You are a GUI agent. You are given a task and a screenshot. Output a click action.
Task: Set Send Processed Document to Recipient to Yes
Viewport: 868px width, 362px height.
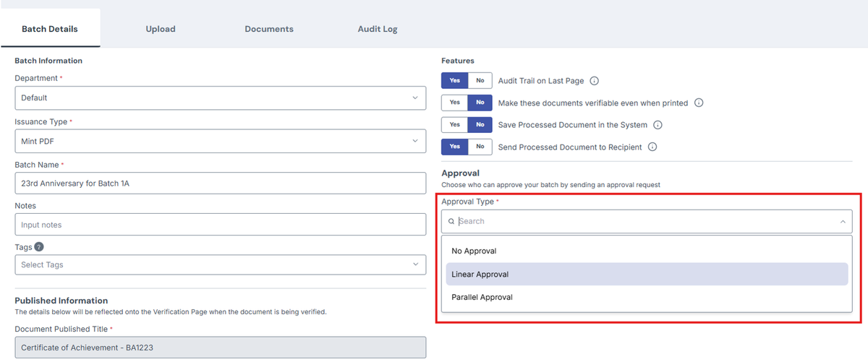click(x=454, y=147)
